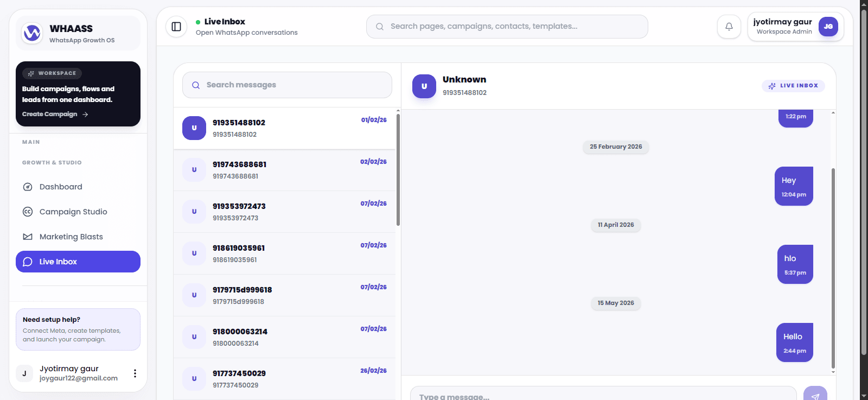Open the jyotirmay gaur Workspace Admin menu

[796, 27]
